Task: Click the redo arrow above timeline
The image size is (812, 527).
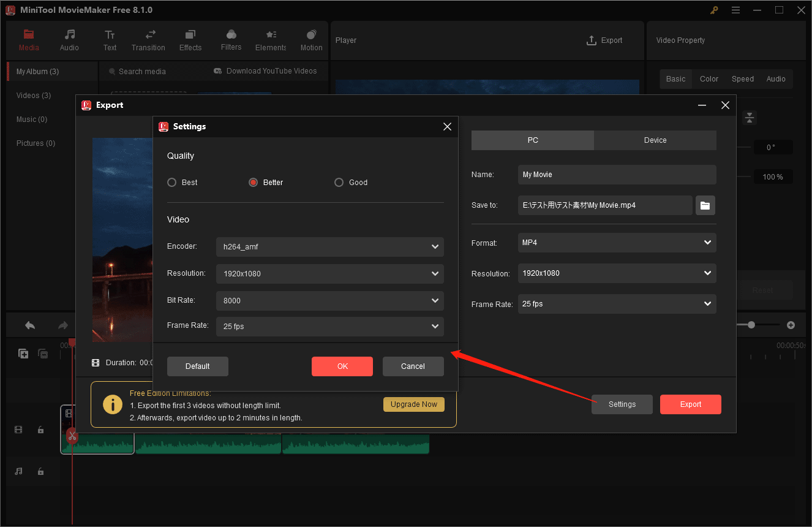Action: click(62, 325)
